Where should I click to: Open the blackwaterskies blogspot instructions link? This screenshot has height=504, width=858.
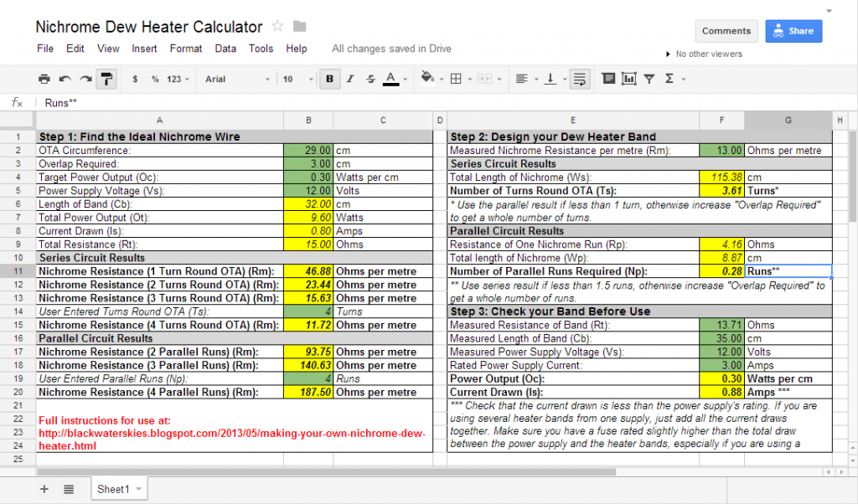231,440
